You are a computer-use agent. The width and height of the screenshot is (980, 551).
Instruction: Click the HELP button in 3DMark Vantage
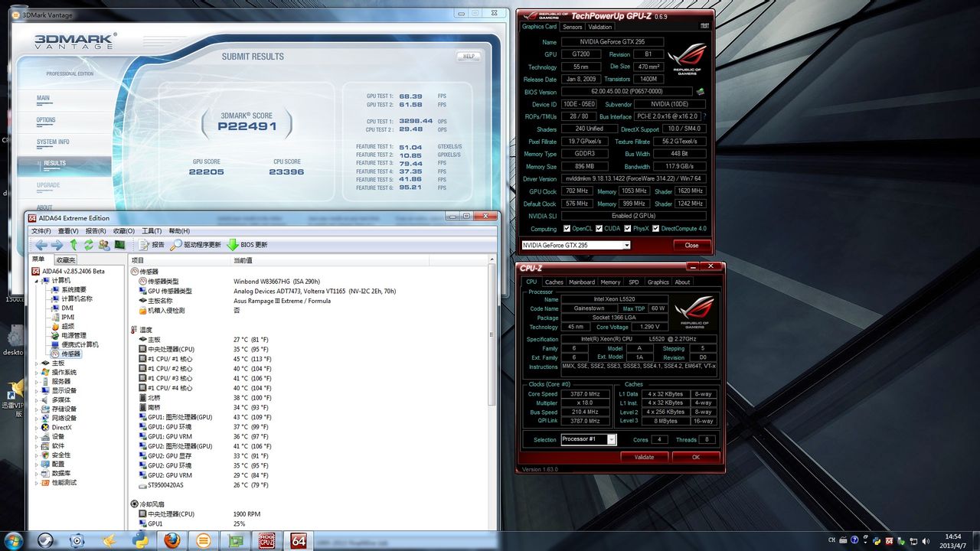coord(469,56)
